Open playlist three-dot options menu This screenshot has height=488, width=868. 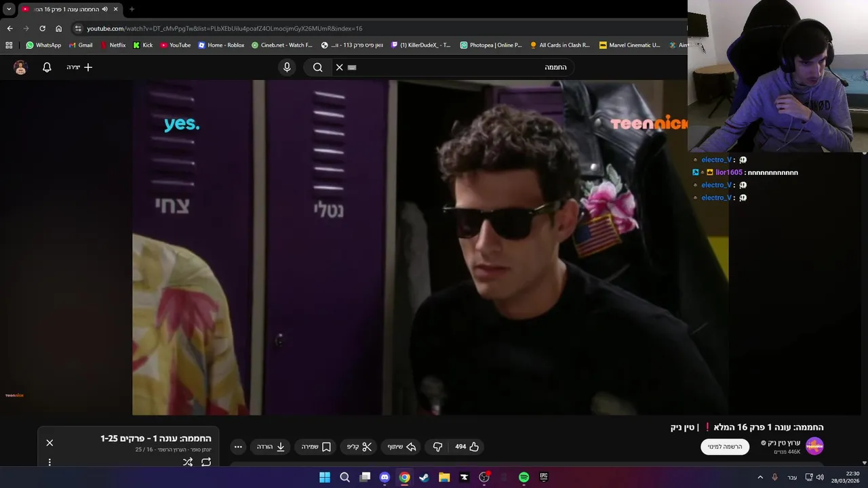(x=50, y=462)
